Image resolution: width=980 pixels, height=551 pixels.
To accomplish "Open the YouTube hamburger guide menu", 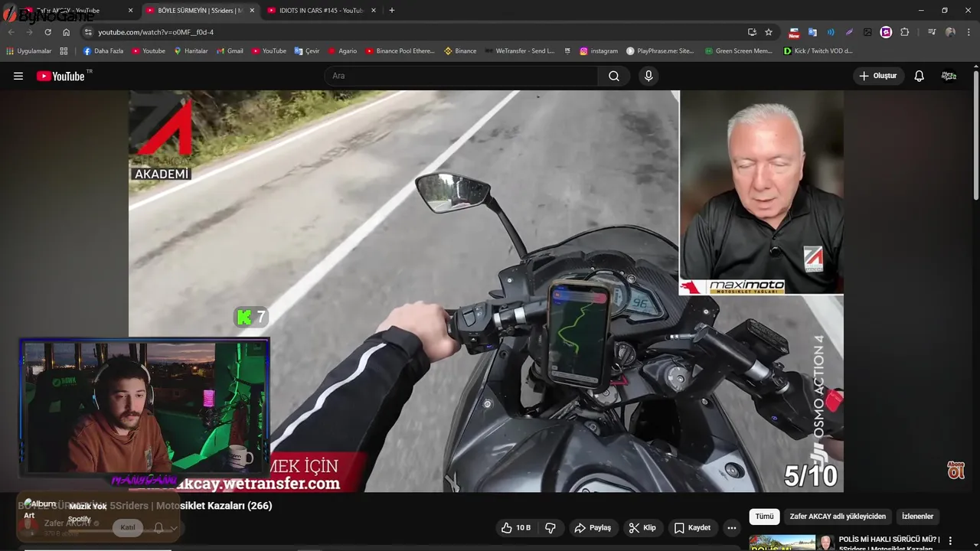I will point(18,76).
